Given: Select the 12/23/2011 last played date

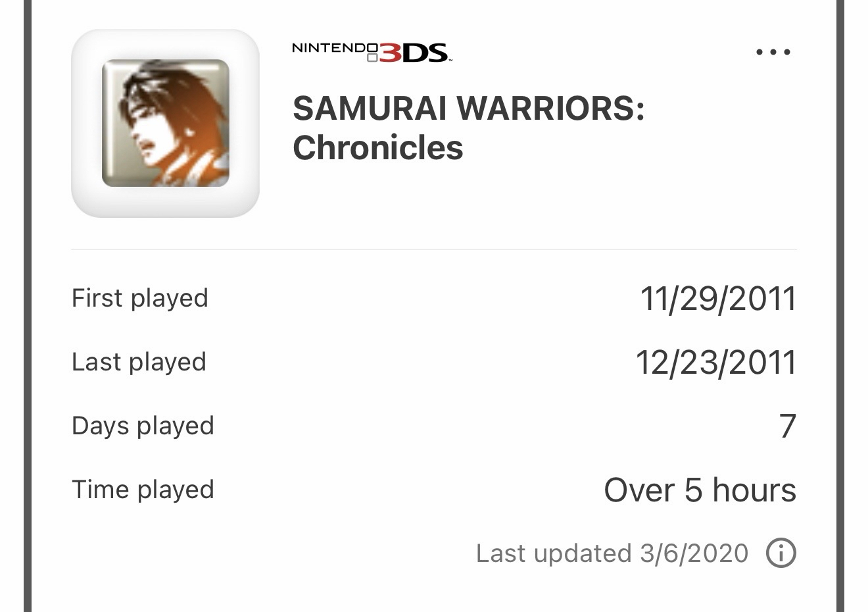Looking at the screenshot, I should click(715, 363).
